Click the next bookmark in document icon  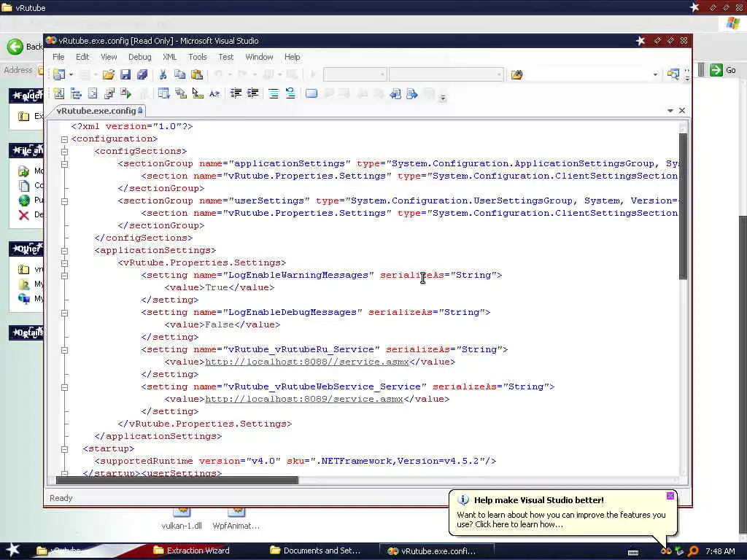click(x=412, y=93)
